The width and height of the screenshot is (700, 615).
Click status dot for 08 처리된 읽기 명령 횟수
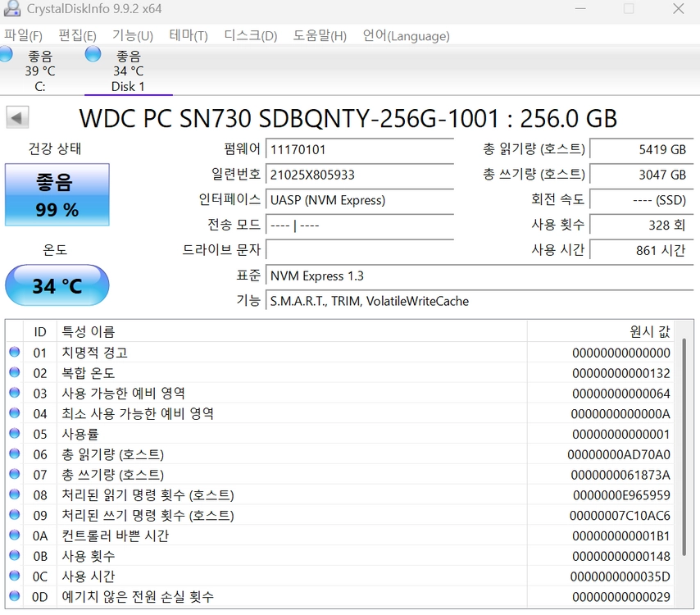click(15, 494)
